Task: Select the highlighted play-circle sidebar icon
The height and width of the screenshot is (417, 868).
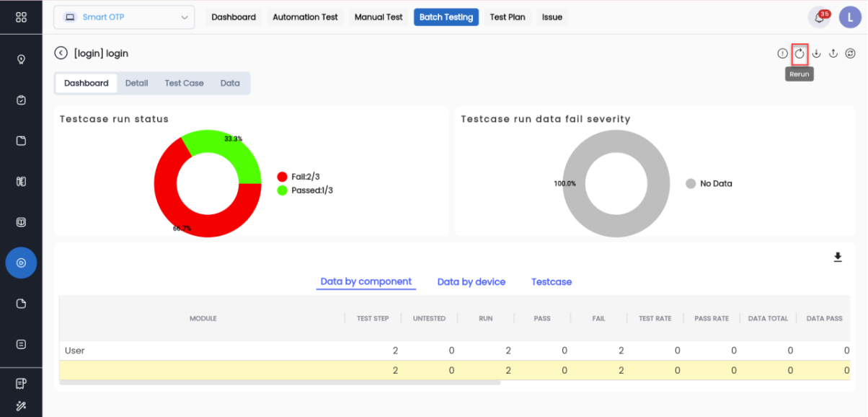Action: point(21,263)
